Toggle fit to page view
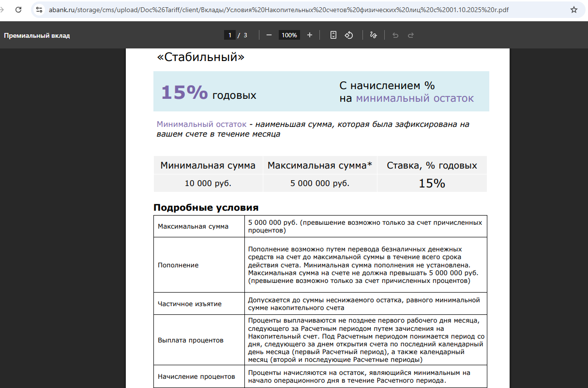The height and width of the screenshot is (388, 588). pyautogui.click(x=333, y=35)
